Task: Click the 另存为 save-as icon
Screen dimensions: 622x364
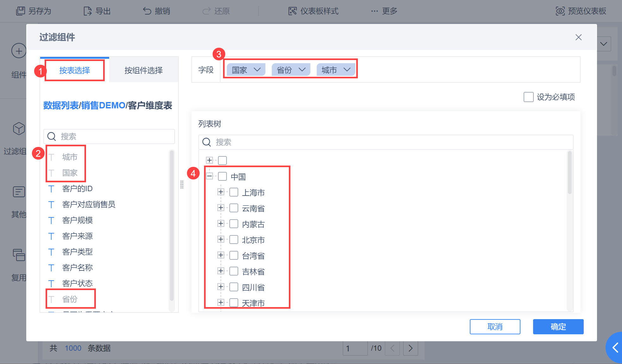Action: coord(21,11)
